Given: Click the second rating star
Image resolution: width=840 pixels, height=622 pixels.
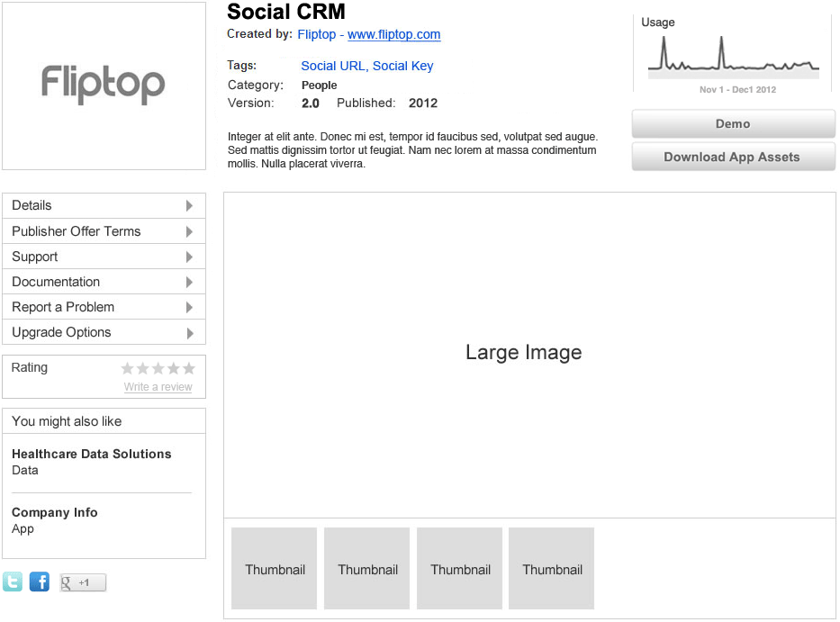Looking at the screenshot, I should coord(142,368).
